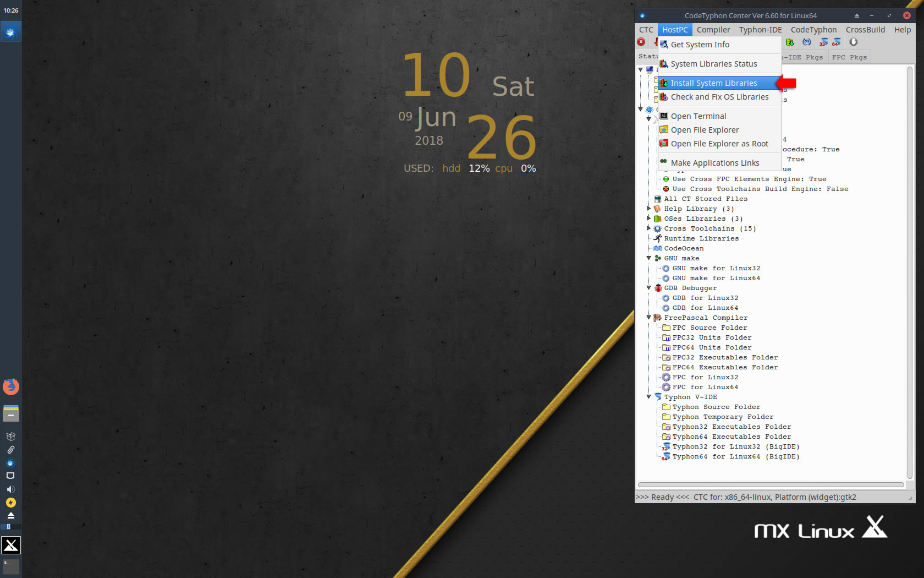Viewport: 924px width, 578px height.
Task: Click the red Open File Explorer as Root icon
Action: point(664,144)
